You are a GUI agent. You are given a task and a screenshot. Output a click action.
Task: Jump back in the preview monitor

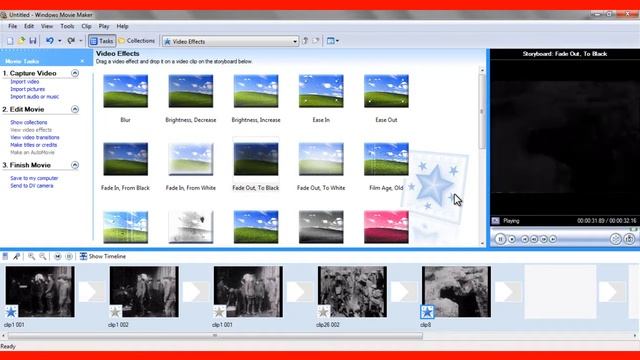(x=525, y=239)
